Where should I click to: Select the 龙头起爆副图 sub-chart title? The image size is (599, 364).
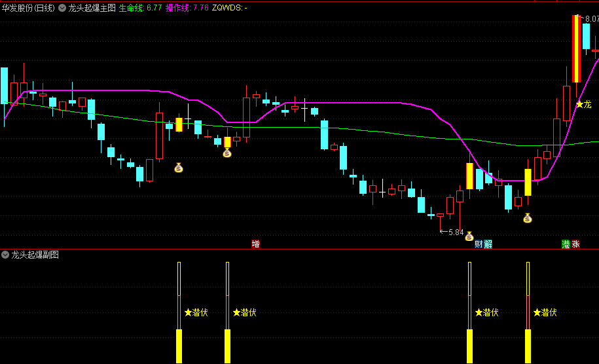[x=35, y=255]
